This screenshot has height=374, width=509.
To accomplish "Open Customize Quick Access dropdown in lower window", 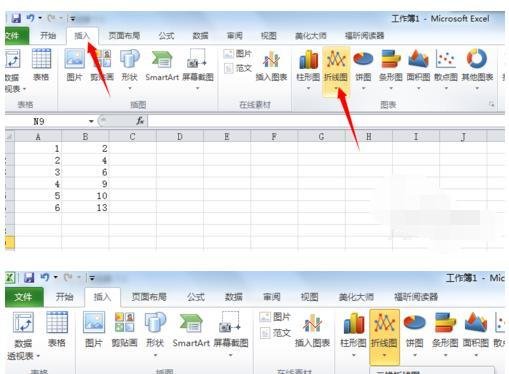I will 92,277.
